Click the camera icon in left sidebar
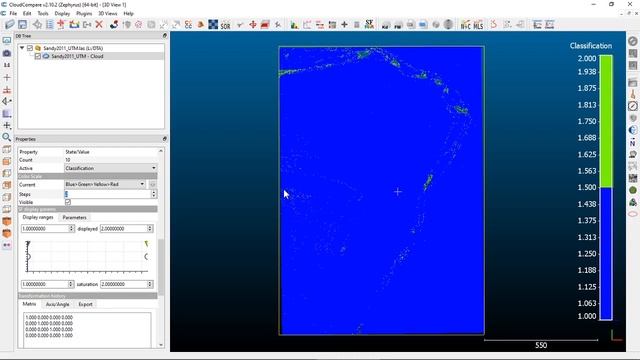This screenshot has height=360, width=640. pos(7,53)
